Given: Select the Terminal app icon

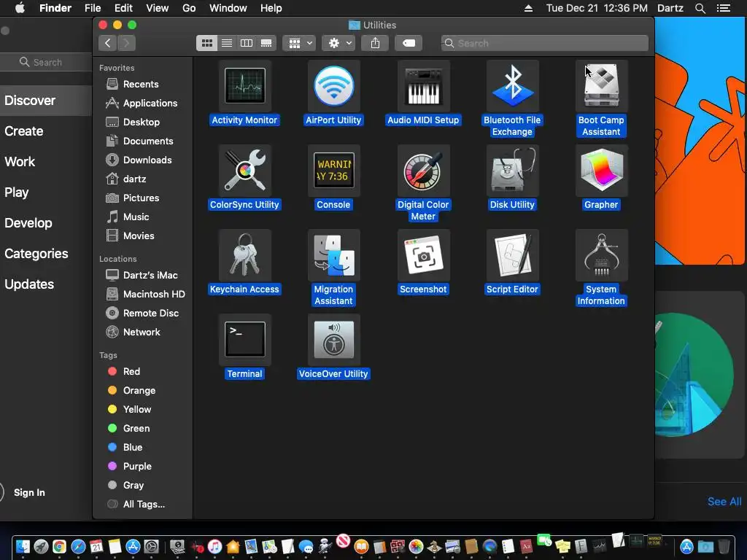Looking at the screenshot, I should click(x=245, y=340).
